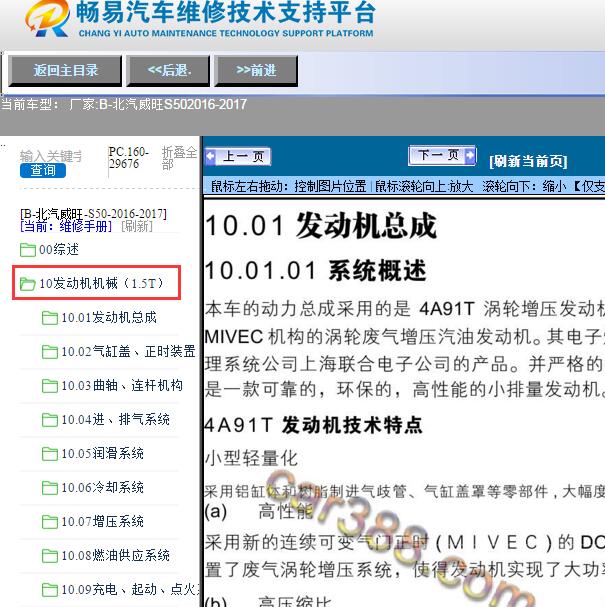Click folder icon beside 10.06冷却系统

pos(50,488)
